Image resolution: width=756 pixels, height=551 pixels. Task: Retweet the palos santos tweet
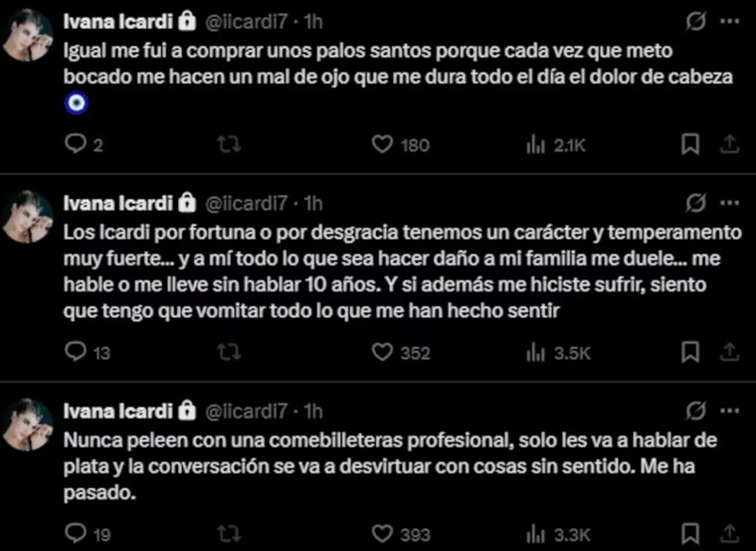[x=229, y=145]
